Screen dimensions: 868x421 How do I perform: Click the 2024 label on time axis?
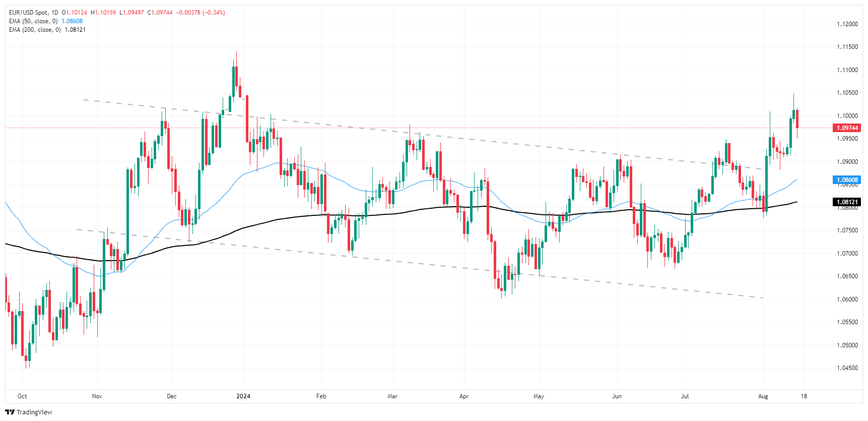click(243, 396)
